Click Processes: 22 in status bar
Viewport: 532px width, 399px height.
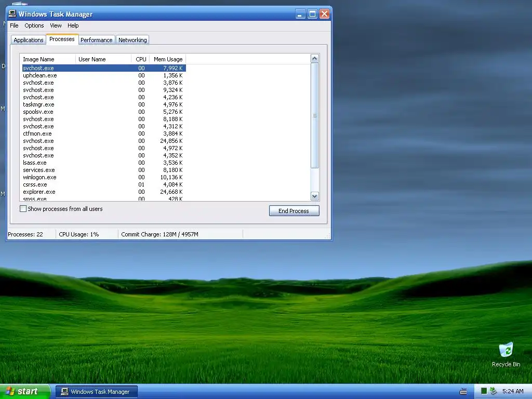pos(25,234)
